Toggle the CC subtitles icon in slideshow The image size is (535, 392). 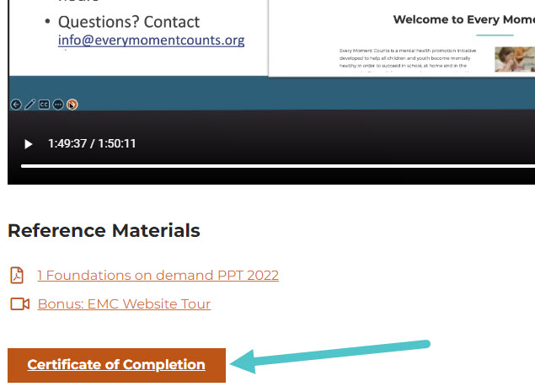[44, 105]
